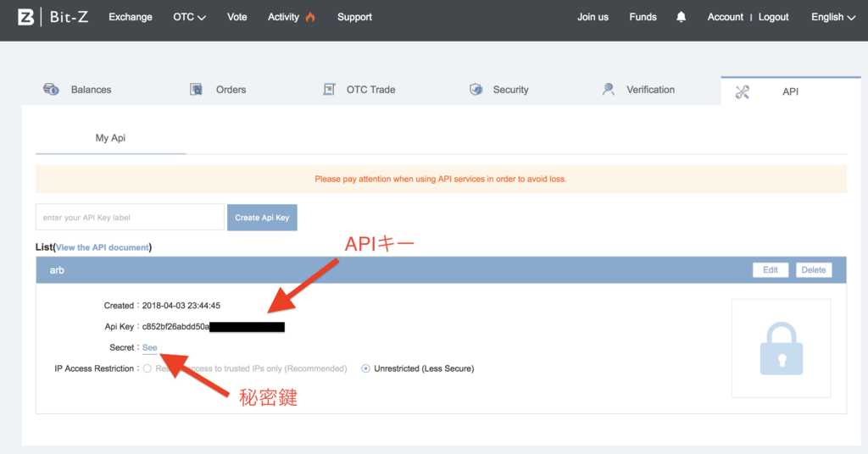Click the Verification person icon

point(609,89)
